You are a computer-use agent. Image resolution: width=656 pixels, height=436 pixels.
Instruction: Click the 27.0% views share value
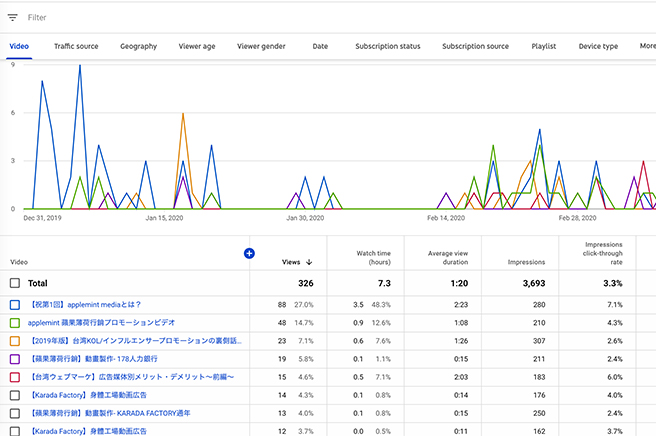(304, 305)
